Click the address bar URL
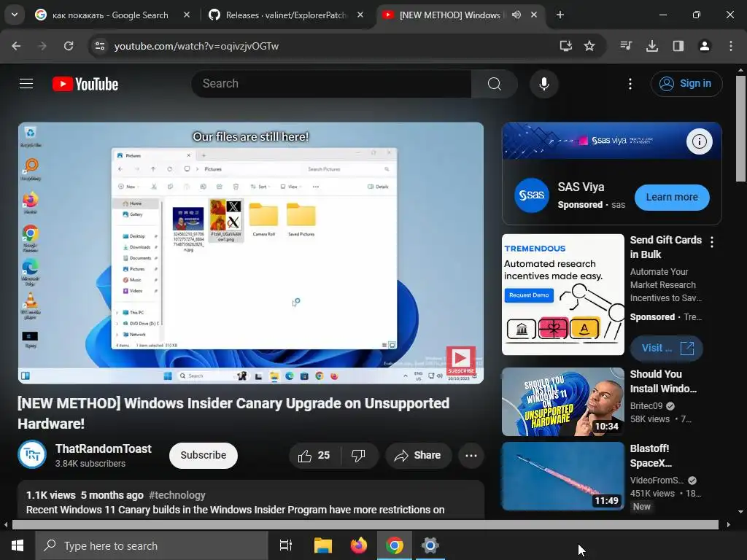 pos(196,46)
